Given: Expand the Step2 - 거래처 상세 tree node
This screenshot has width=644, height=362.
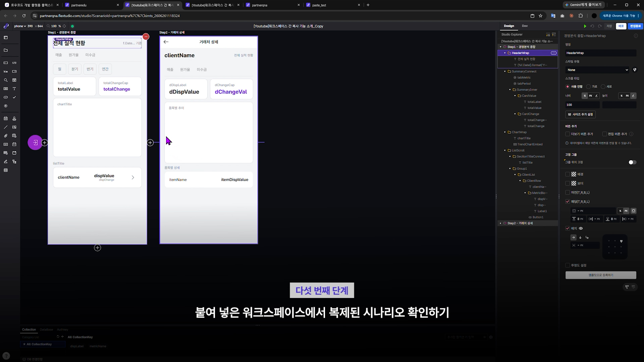Looking at the screenshot, I should click(500, 223).
